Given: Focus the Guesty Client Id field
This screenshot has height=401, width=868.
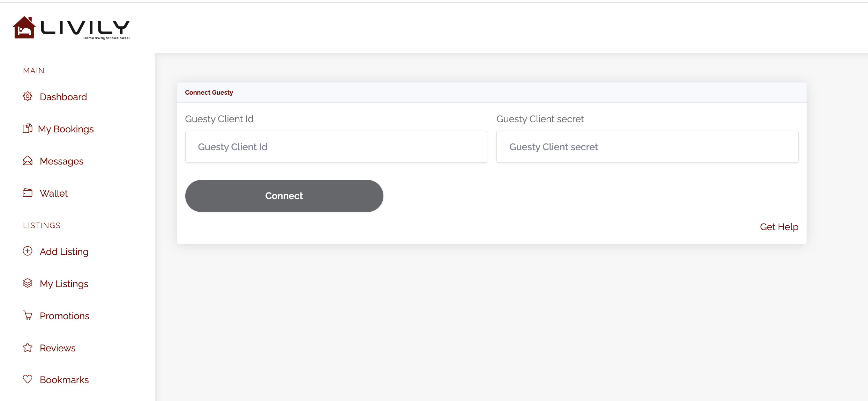Looking at the screenshot, I should tap(336, 147).
